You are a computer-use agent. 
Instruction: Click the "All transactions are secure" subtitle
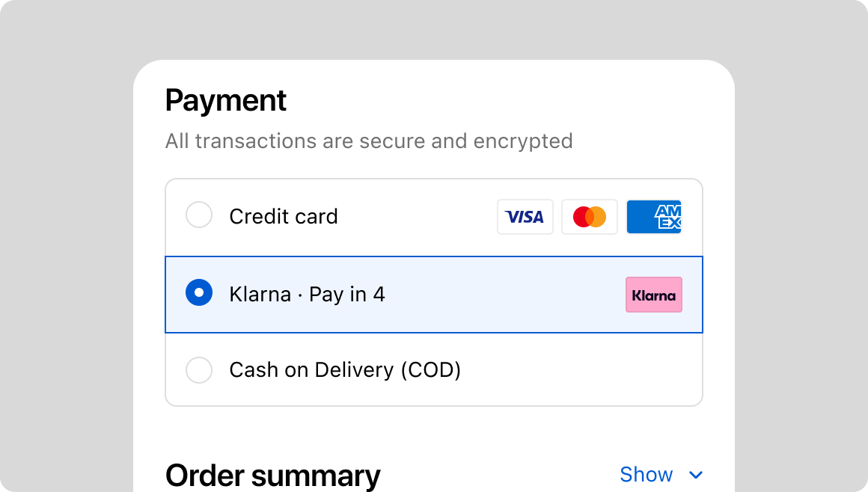pos(369,141)
